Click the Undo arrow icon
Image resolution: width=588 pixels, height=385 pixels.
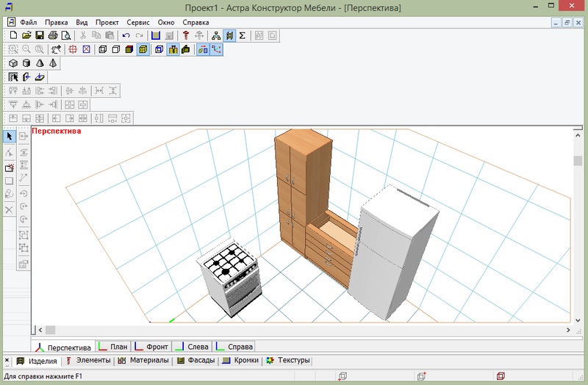[126, 35]
